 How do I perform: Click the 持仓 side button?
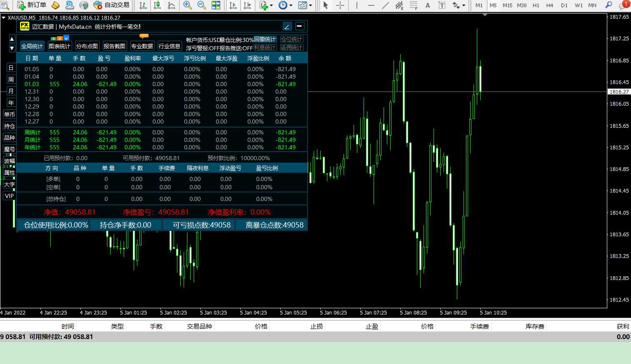(x=10, y=126)
